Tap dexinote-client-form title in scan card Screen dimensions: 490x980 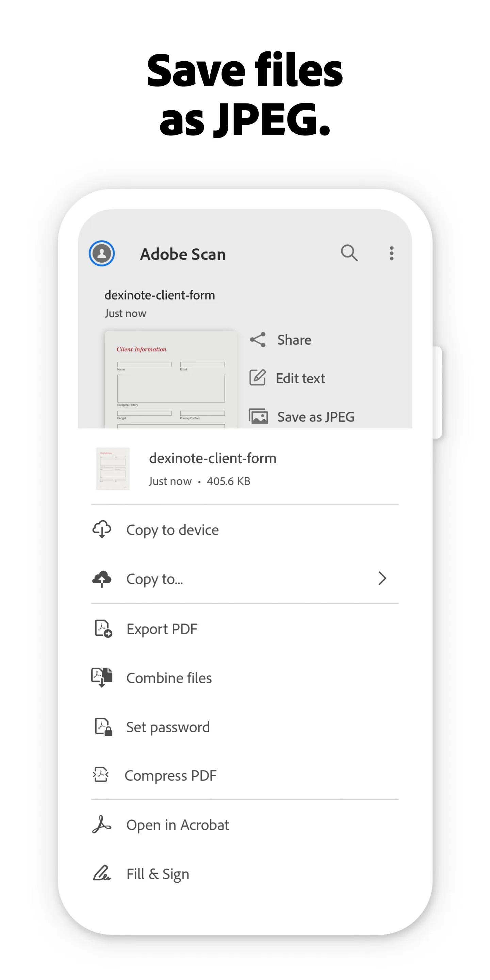[160, 295]
